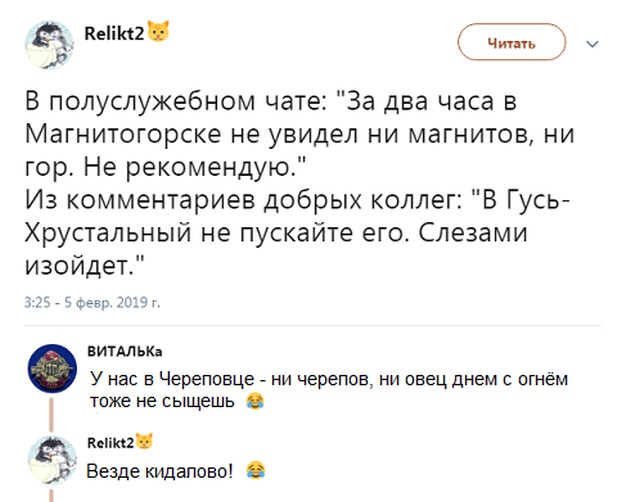Image resolution: width=640 pixels, height=502 pixels.
Task: Expand the chevron menu next to Читать
Action: click(x=590, y=43)
